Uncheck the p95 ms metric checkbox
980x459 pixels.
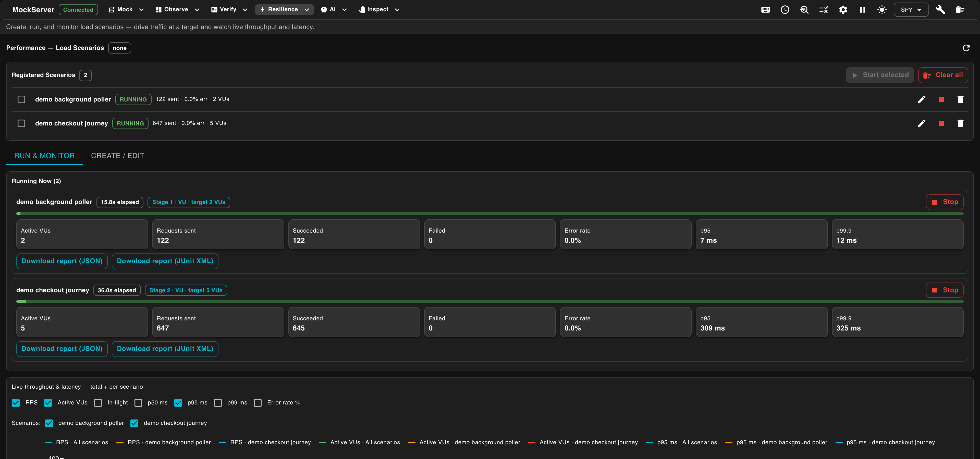[178, 403]
